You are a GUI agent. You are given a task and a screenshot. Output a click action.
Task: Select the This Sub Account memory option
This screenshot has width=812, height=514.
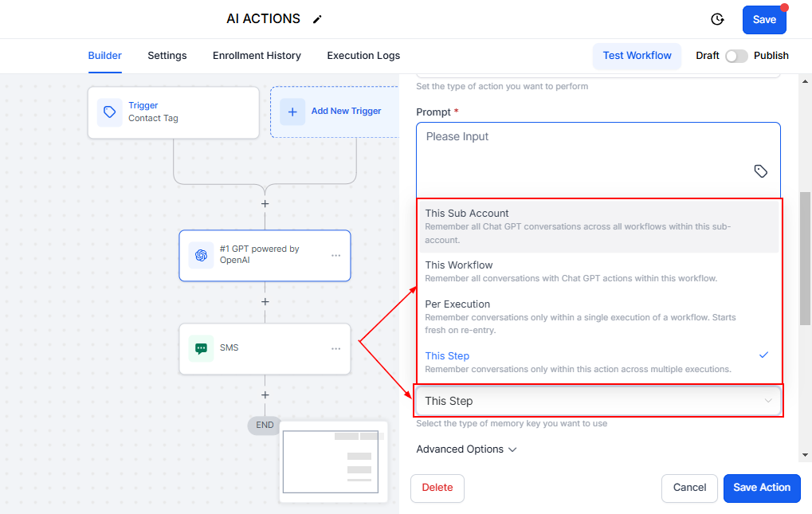point(598,226)
